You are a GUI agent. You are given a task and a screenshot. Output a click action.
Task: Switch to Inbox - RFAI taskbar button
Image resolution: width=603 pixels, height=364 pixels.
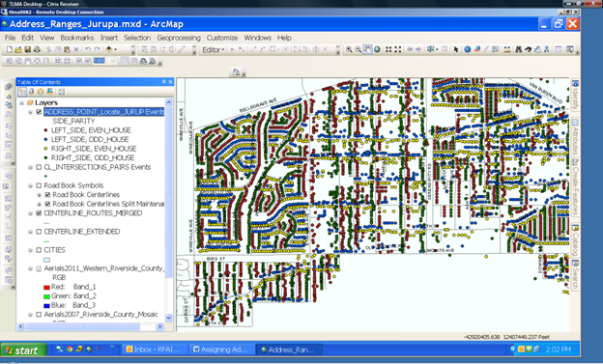tap(155, 350)
